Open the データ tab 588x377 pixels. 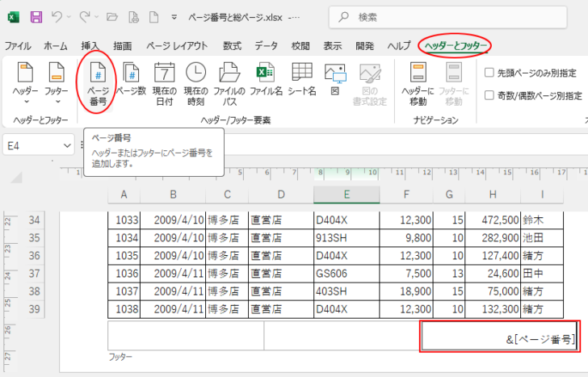(x=267, y=46)
